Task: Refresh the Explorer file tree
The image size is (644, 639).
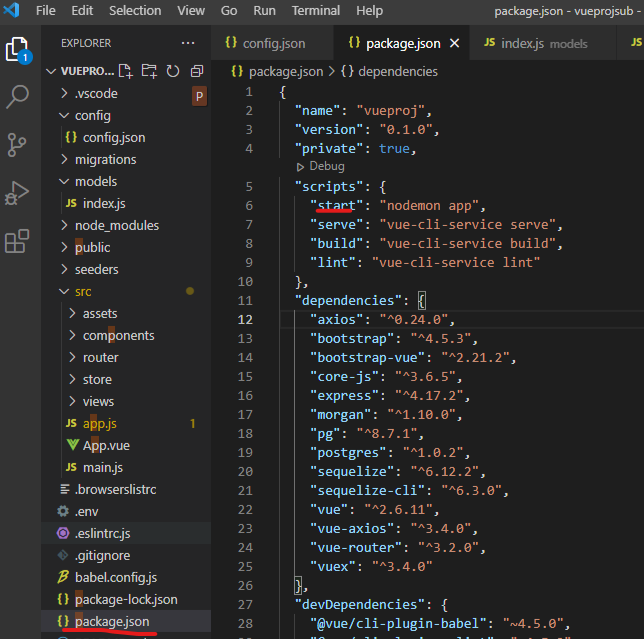Action: [x=173, y=71]
